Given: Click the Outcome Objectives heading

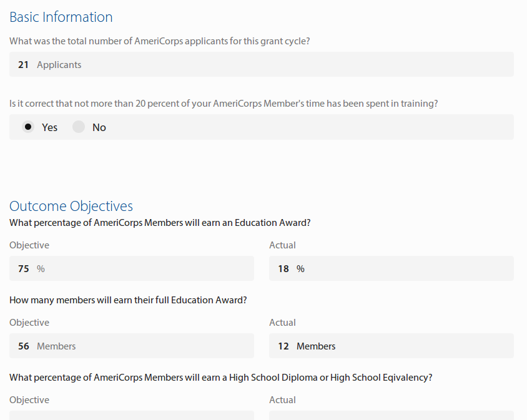Looking at the screenshot, I should pos(71,207).
